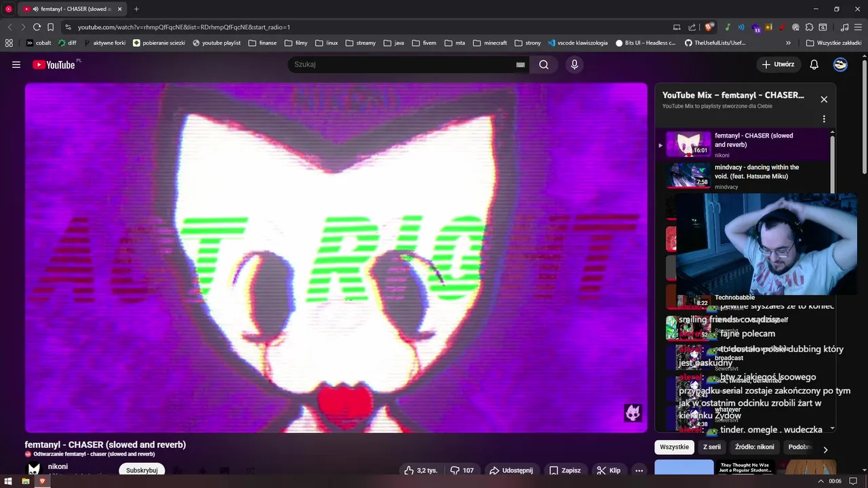The width and height of the screenshot is (868, 488).
Task: Open Brave Shields lion icon
Action: pyautogui.click(x=709, y=27)
